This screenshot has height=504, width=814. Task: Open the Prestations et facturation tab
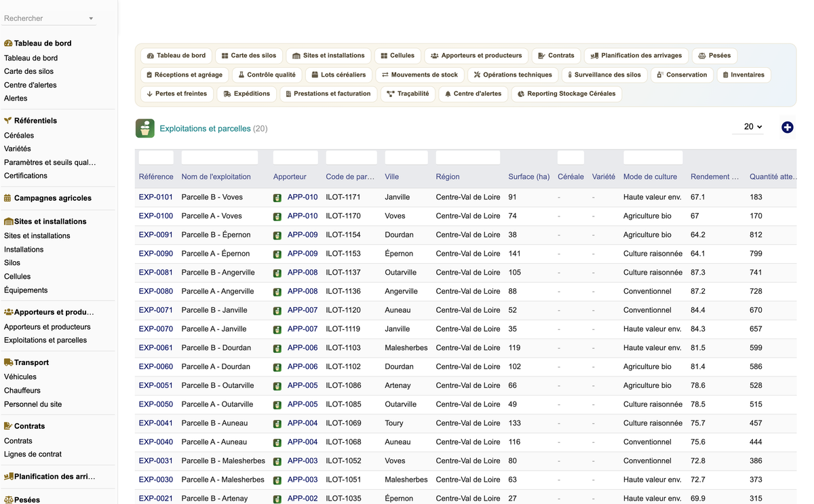click(x=328, y=94)
